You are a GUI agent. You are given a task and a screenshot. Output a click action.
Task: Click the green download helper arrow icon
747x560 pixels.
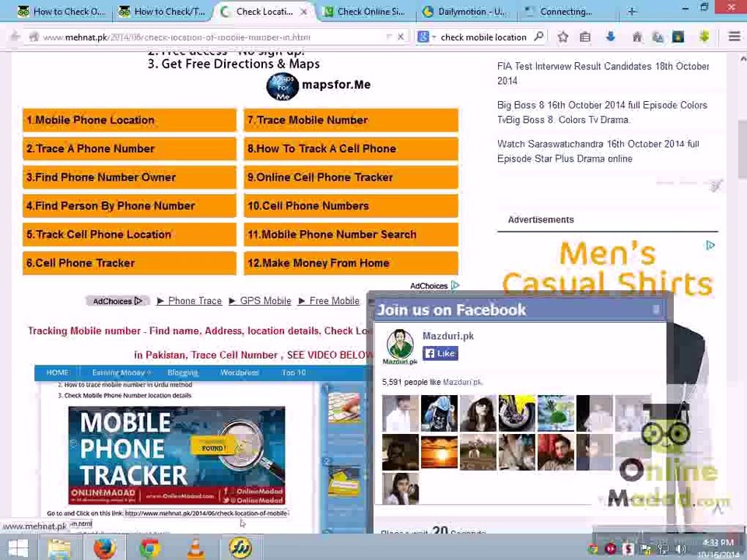coord(704,37)
